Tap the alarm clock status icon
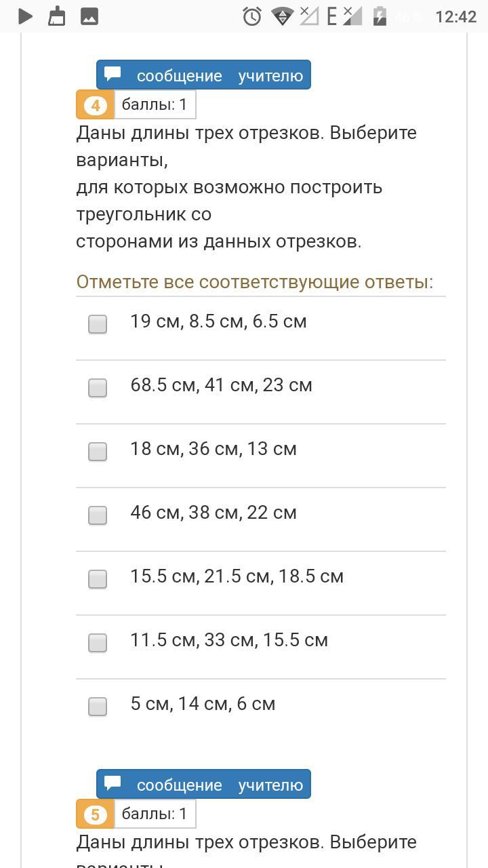Viewport: 488px width, 868px height. click(252, 16)
